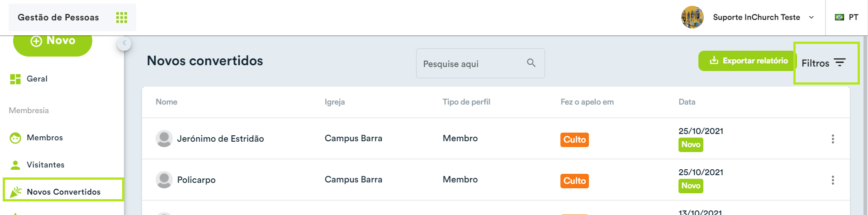Sort by the Data column header
Image resolution: width=868 pixels, height=215 pixels.
coord(687,102)
